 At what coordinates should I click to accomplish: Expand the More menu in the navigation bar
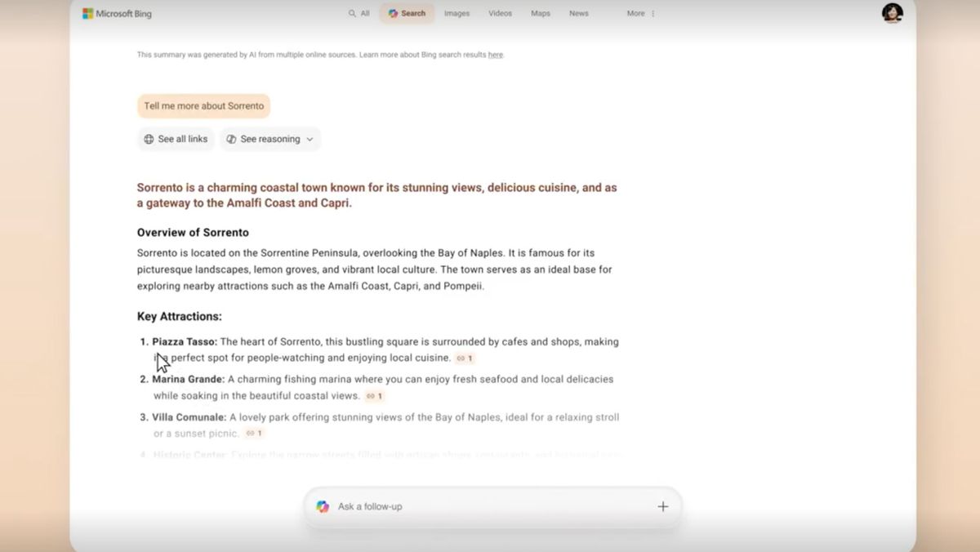click(640, 14)
